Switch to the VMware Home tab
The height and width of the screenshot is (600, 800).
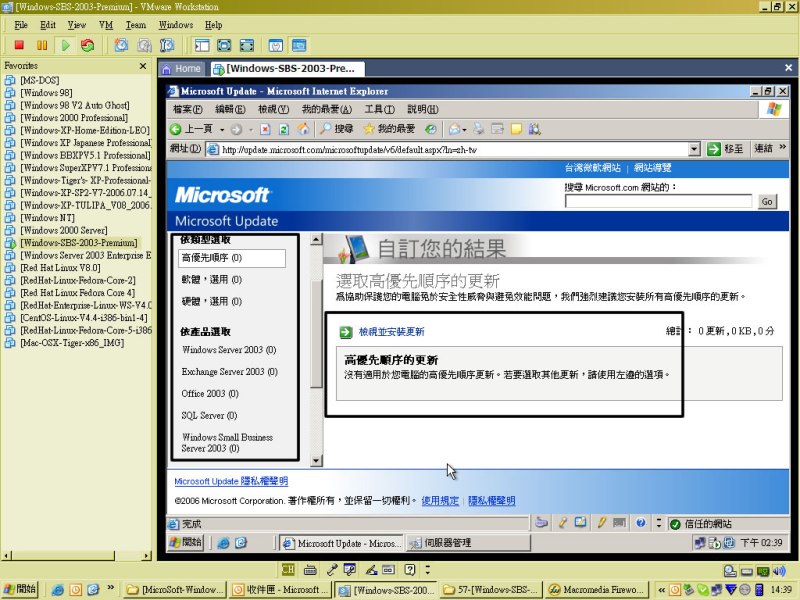coord(182,68)
